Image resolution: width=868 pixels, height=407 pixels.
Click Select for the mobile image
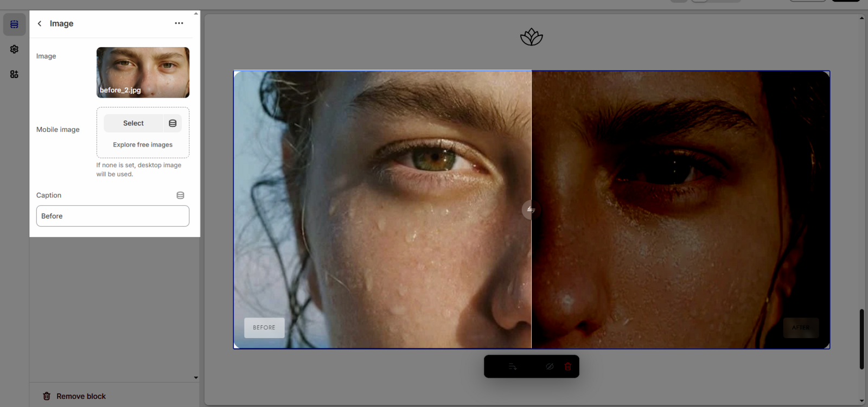[x=133, y=123]
